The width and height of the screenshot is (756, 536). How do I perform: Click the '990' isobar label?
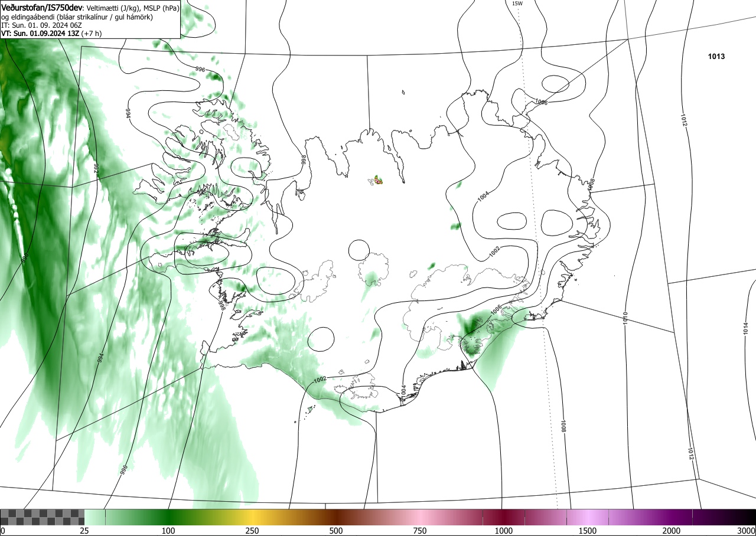tap(25, 258)
